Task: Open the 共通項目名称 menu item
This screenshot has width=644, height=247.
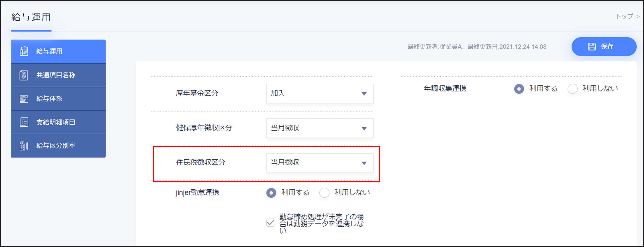Action: 56,75
